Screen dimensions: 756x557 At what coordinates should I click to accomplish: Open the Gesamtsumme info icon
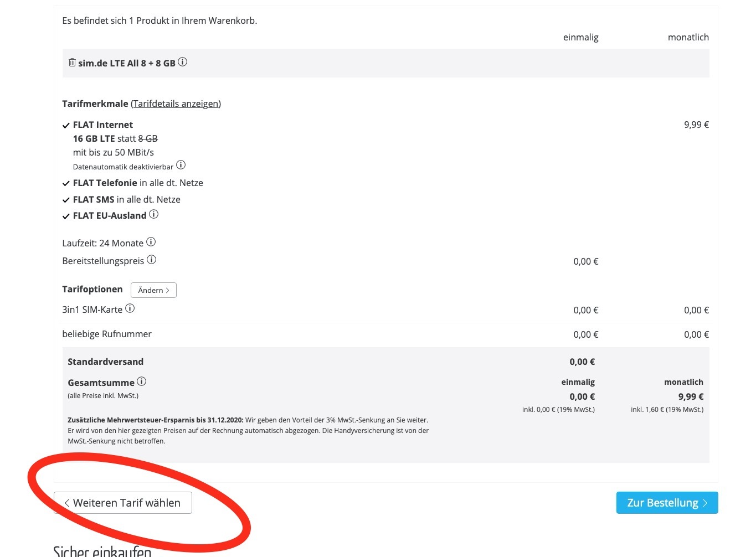coord(142,381)
